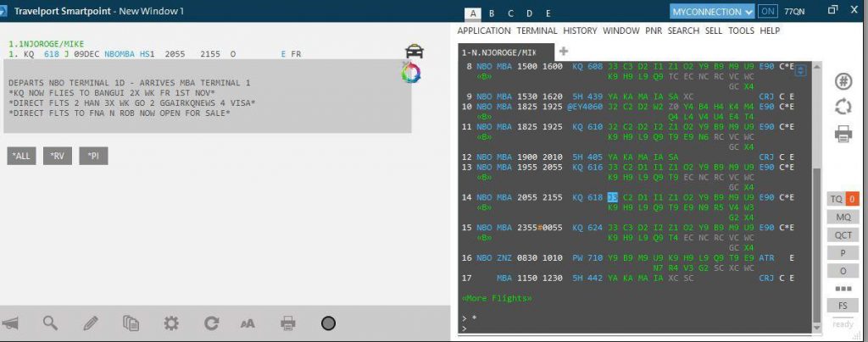Click the three-dots more quick keys icon

[843, 289]
